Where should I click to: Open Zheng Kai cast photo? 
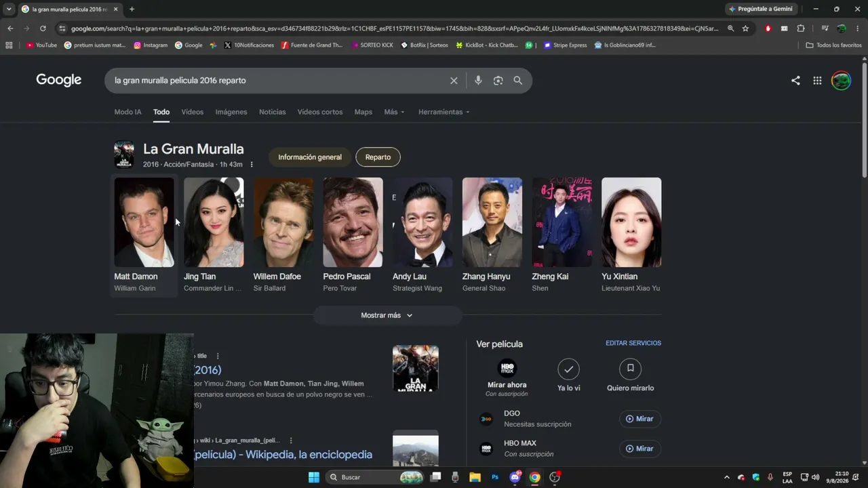(561, 222)
